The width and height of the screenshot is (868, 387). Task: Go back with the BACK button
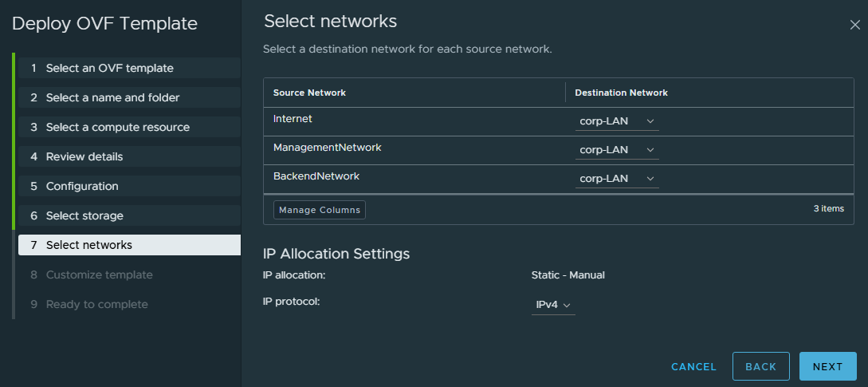(760, 366)
